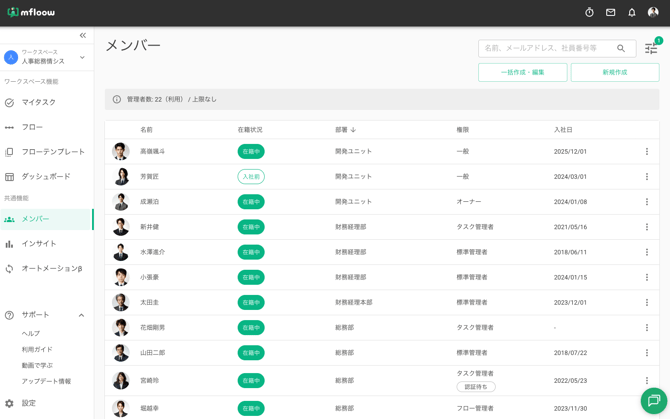Collapse the サポート section chevron
Viewport: 670px width, 419px height.
click(81, 315)
